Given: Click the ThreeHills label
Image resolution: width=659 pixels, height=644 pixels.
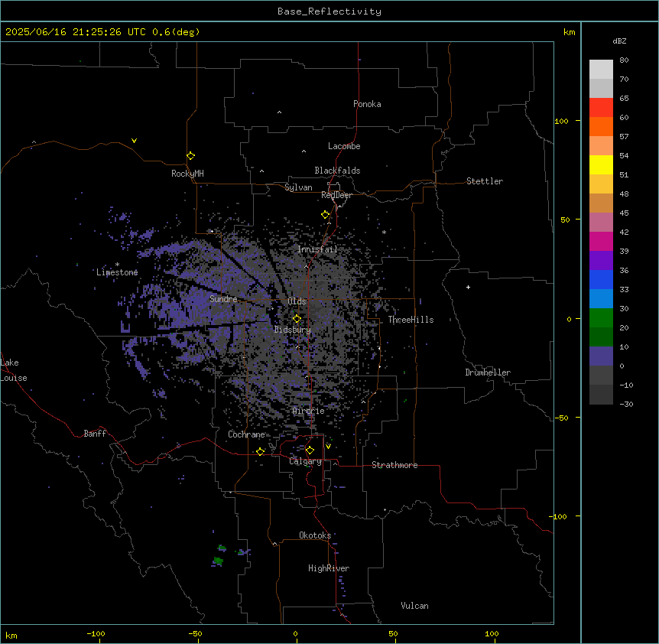Looking at the screenshot, I should click(x=411, y=320).
